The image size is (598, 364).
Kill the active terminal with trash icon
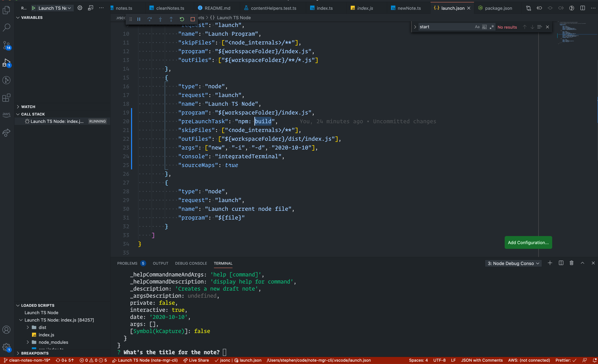click(572, 263)
